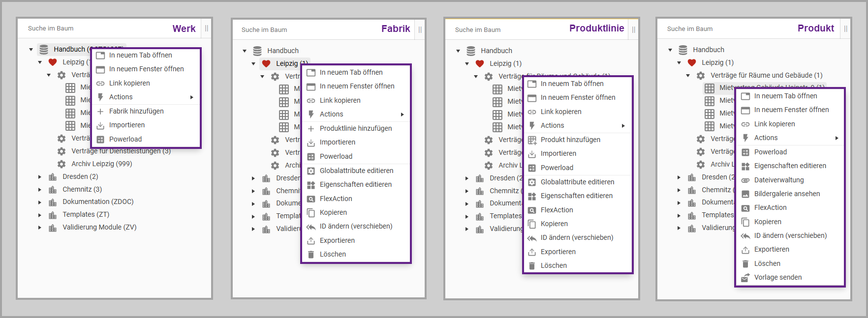Click the Exportieren upload icon in Produktlinie menu
868x318 pixels.
(x=532, y=252)
